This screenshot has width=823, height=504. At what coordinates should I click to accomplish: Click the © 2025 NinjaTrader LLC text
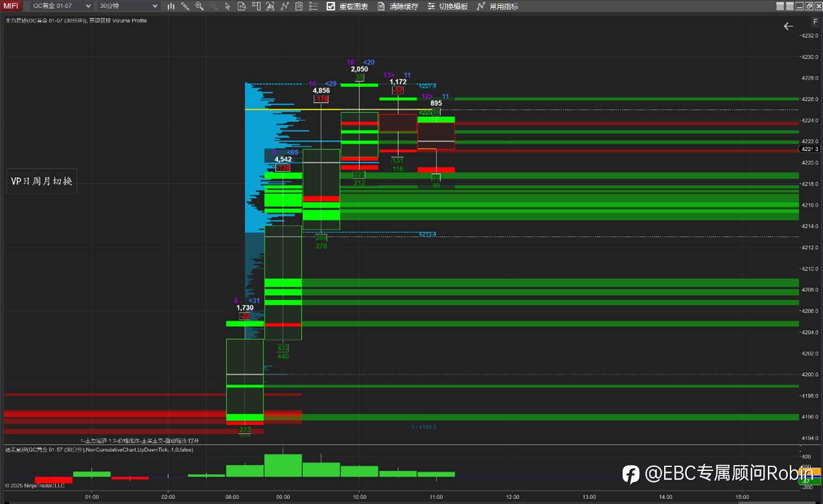click(x=35, y=485)
